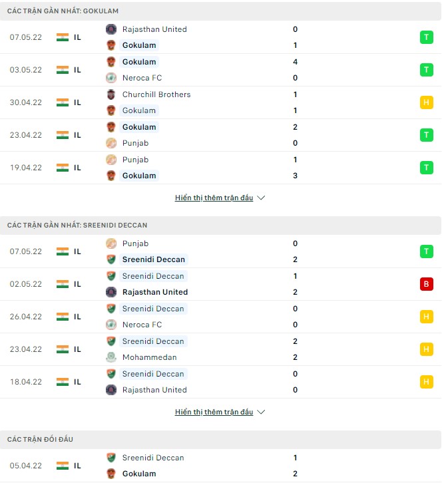Click the 'Churchill Brothers' team name

coord(156,94)
